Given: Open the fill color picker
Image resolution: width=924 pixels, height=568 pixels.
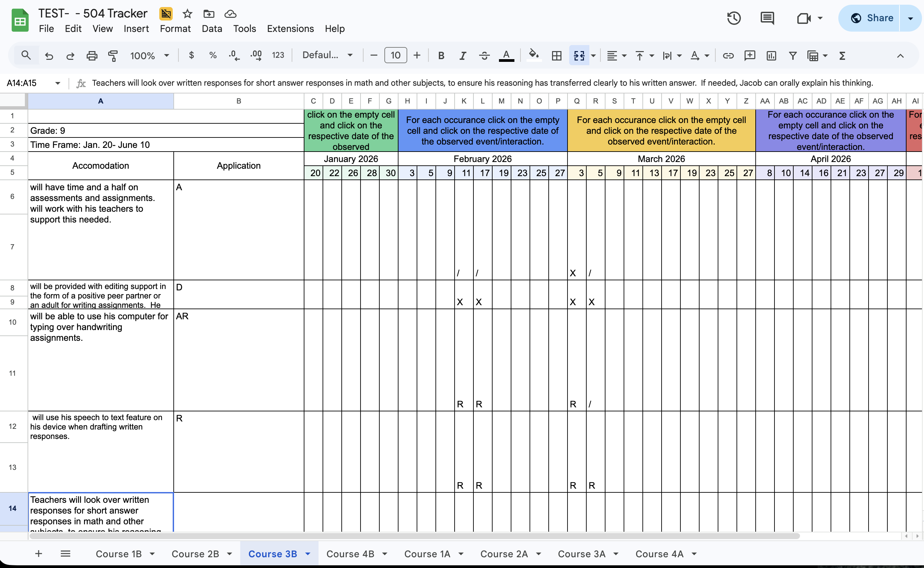Looking at the screenshot, I should pyautogui.click(x=534, y=55).
